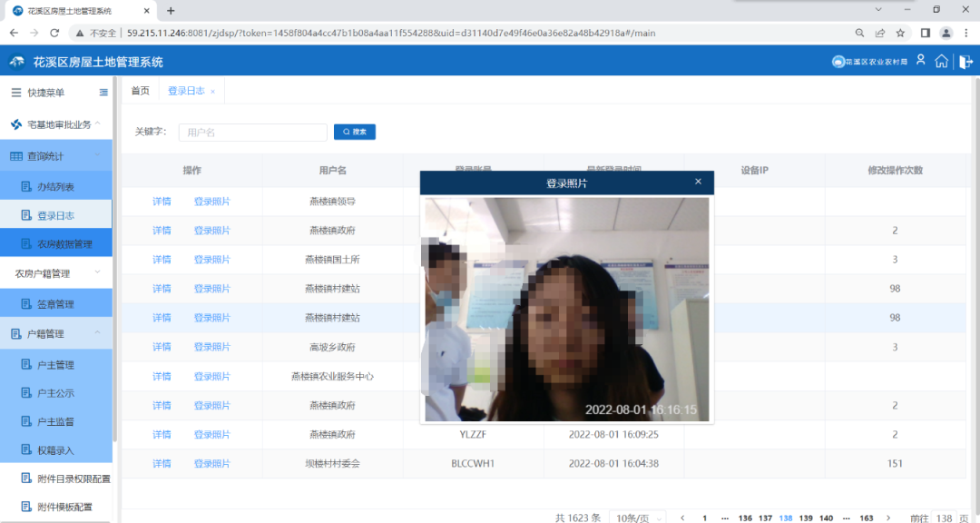Viewport: 980px width, 523px height.
Task: Open the user profile icon in the header
Action: click(x=920, y=61)
